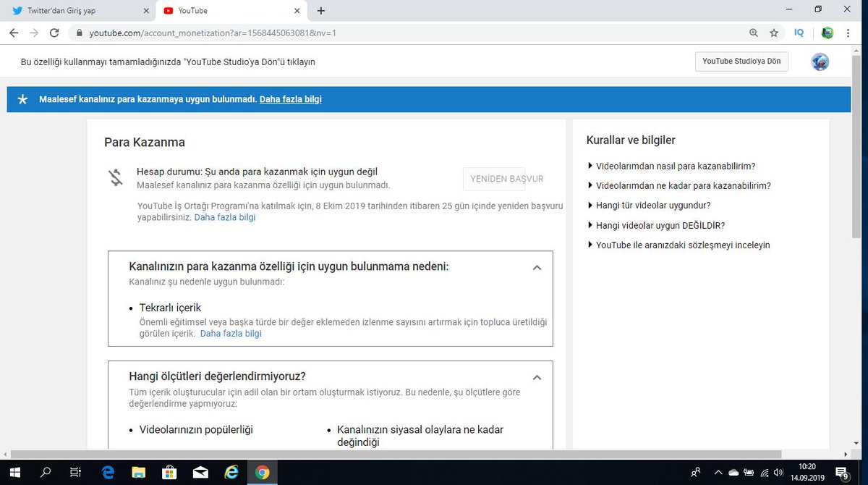Open the YouTube account avatar menu

(820, 62)
